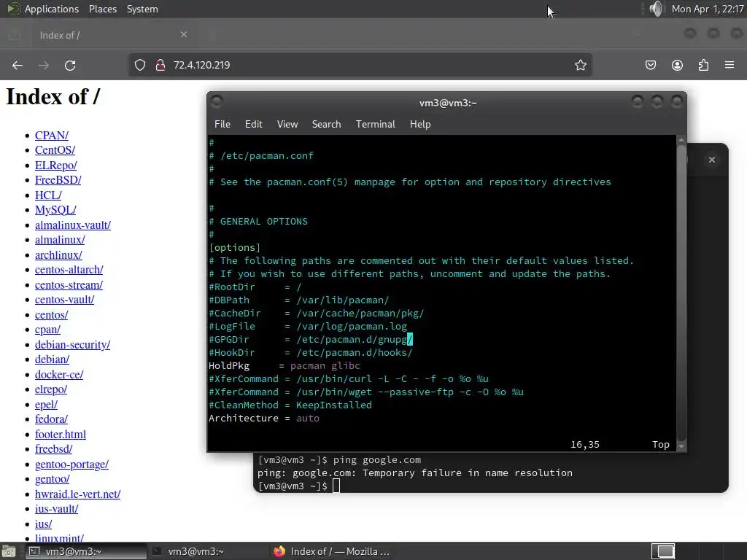Image resolution: width=747 pixels, height=560 pixels.
Task: Click the insecure connection lock icon
Action: point(160,65)
